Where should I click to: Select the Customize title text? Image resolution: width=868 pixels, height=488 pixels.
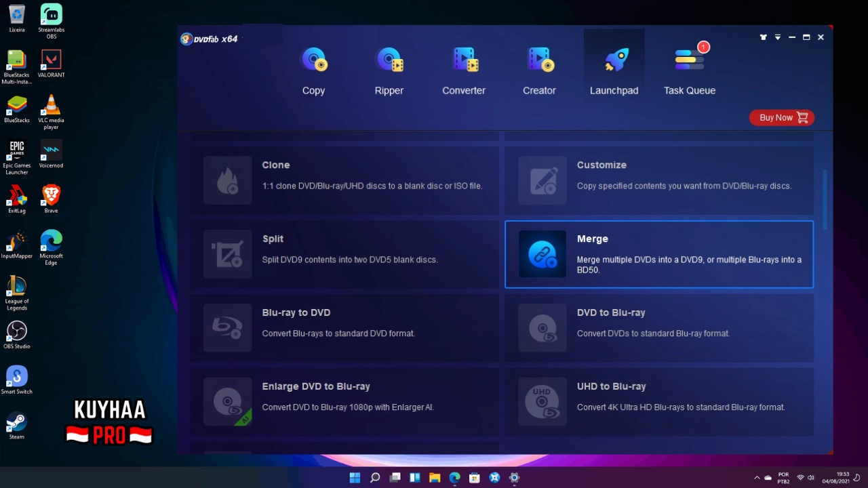click(601, 165)
